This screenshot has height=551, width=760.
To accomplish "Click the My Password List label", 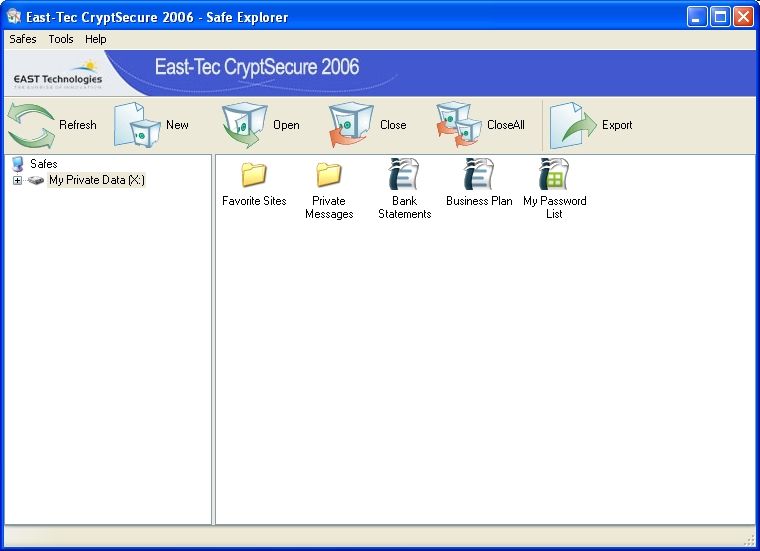I will (x=554, y=207).
